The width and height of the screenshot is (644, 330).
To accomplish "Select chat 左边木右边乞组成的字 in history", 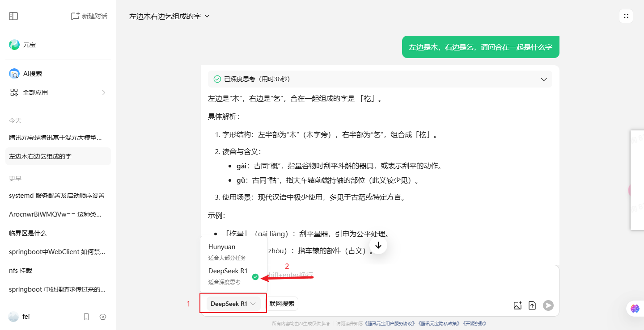I will point(58,156).
